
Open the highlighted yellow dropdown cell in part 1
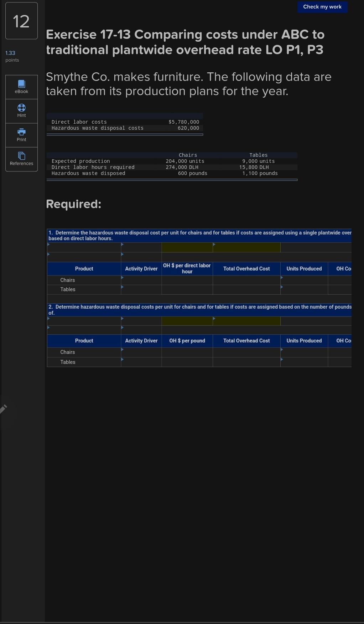coord(246,247)
